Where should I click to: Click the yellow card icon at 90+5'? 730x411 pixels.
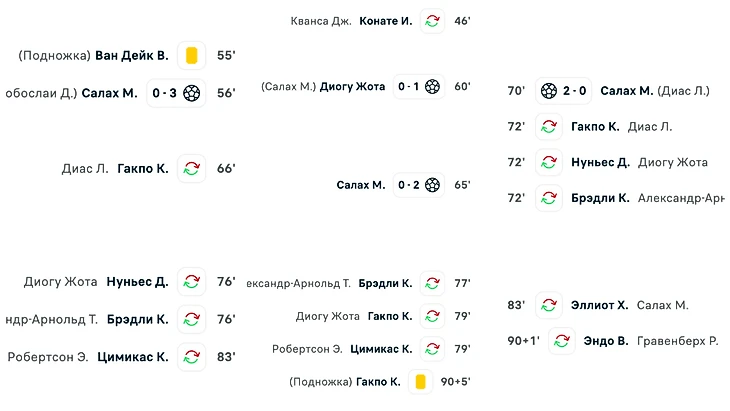pos(420,382)
